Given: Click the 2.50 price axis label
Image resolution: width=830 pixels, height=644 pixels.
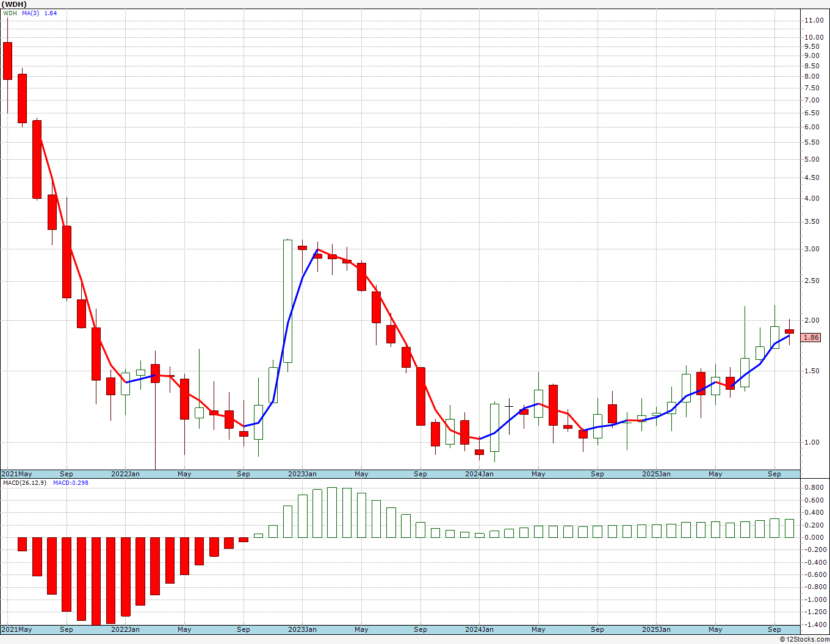Looking at the screenshot, I should [x=812, y=281].
